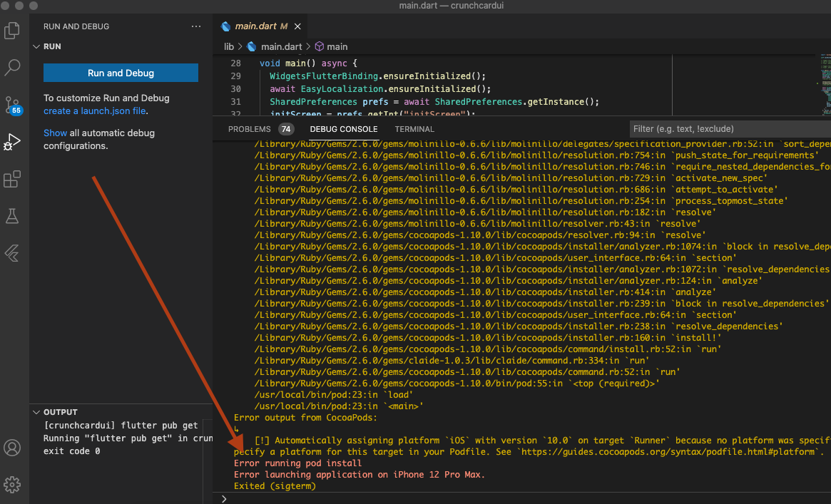Open the Testing beaker icon
Image resolution: width=831 pixels, height=504 pixels.
point(12,216)
